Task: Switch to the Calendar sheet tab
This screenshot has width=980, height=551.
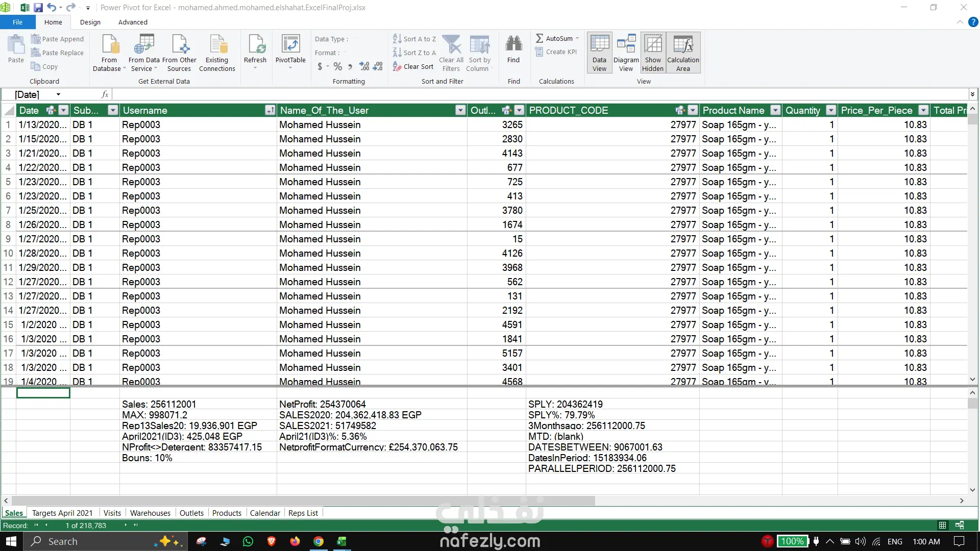Action: tap(265, 513)
